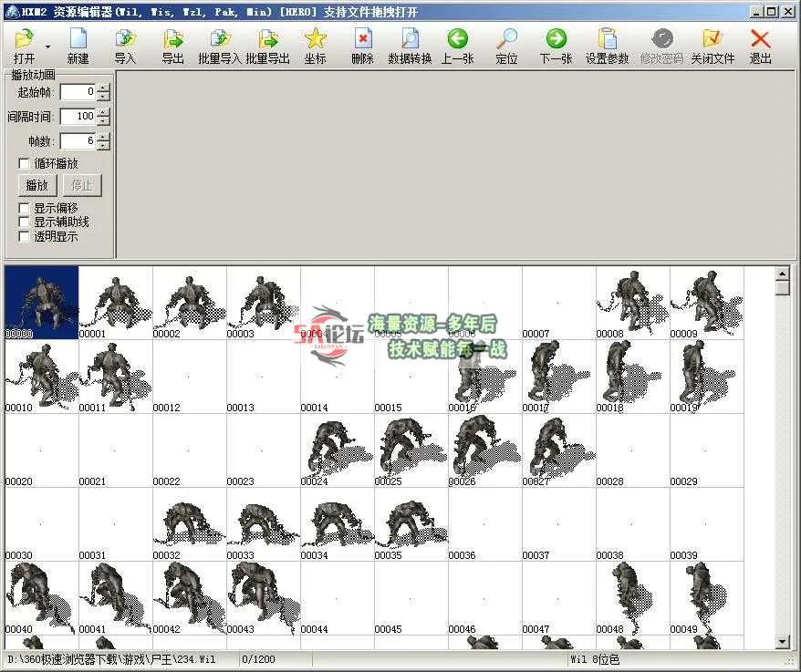801x672 pixels.
Task: Open 设置参数 (Set Parameters) tool
Action: click(607, 40)
